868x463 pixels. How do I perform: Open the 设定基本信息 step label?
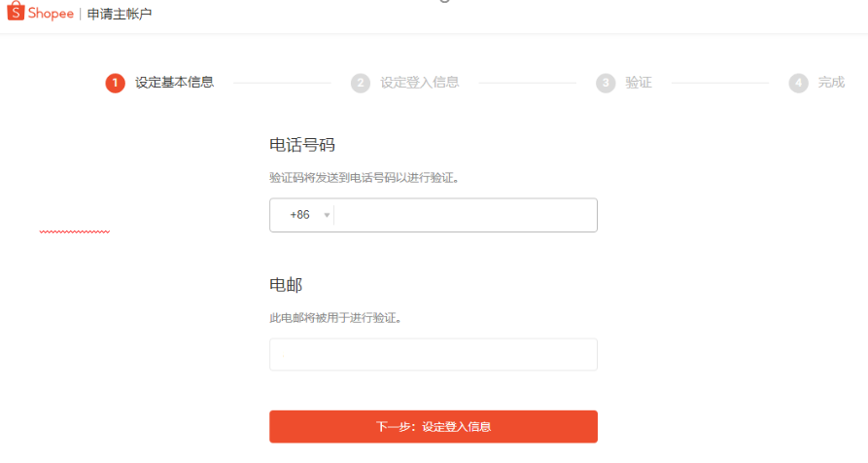[x=174, y=83]
